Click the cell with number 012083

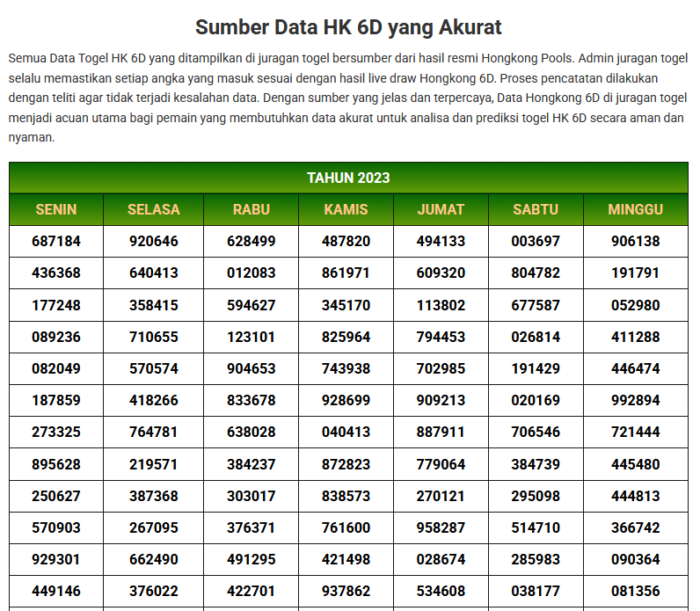tap(251, 273)
